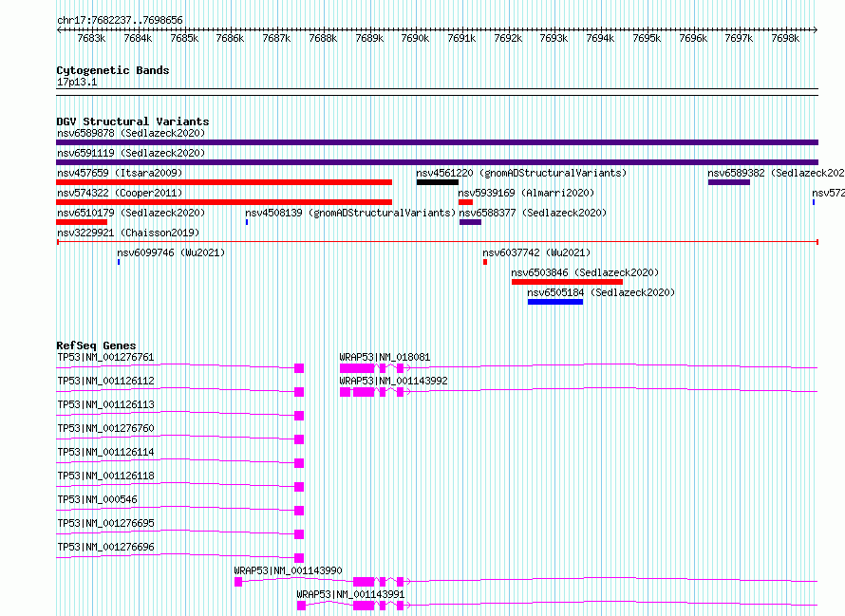
Task: Click the Cytogenetic Bands track title
Action: 113,70
